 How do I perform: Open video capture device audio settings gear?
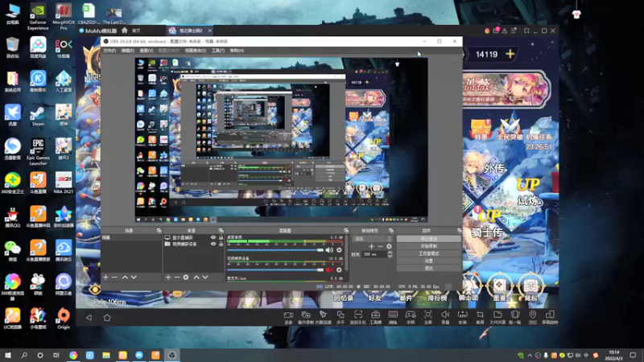coord(339,269)
